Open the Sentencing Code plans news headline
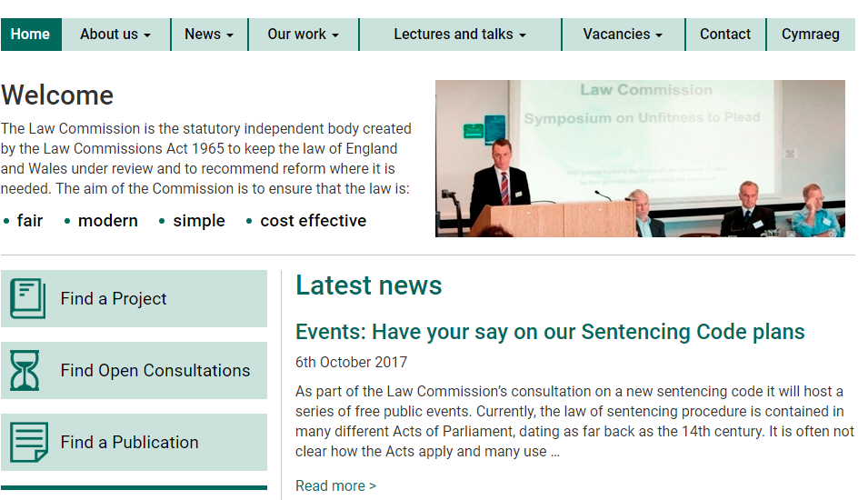 coord(550,332)
